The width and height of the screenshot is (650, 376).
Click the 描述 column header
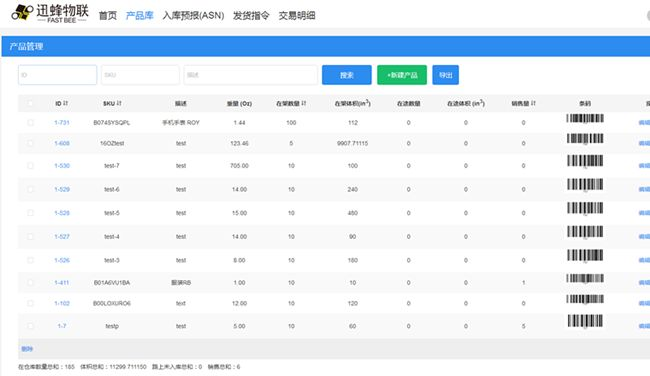[181, 103]
